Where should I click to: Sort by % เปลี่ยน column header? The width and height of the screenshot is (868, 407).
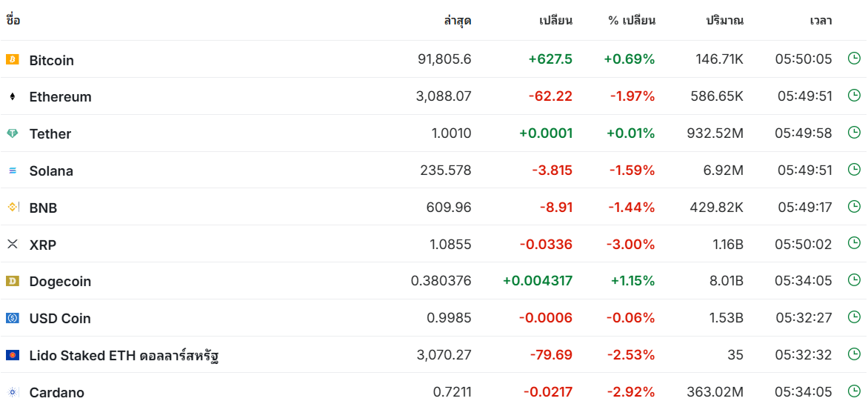tap(632, 21)
